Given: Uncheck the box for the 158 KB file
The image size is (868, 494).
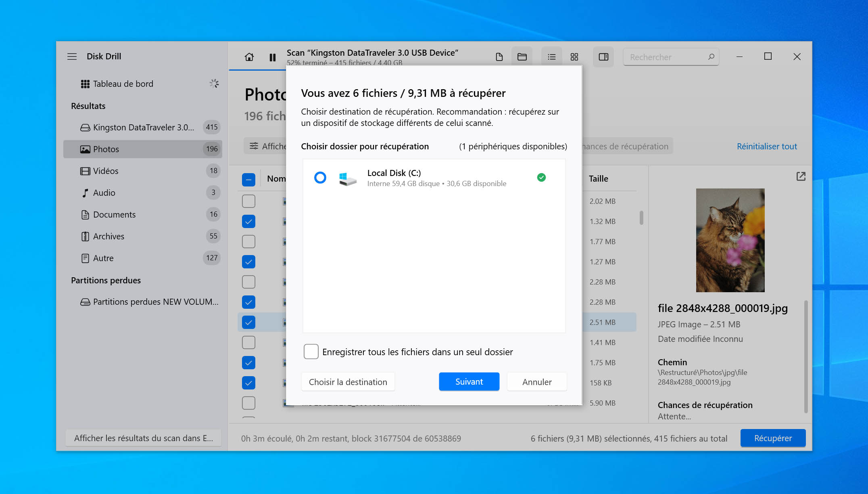Looking at the screenshot, I should click(248, 383).
